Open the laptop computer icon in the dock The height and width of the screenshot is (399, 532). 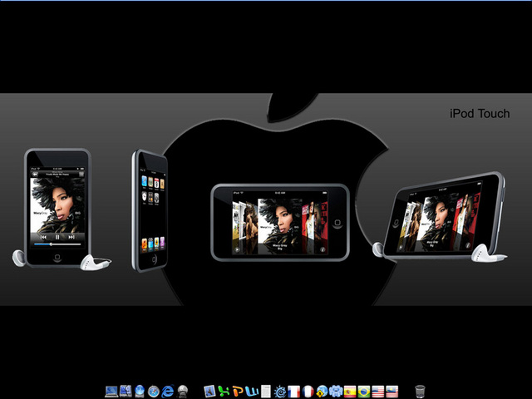pos(111,392)
